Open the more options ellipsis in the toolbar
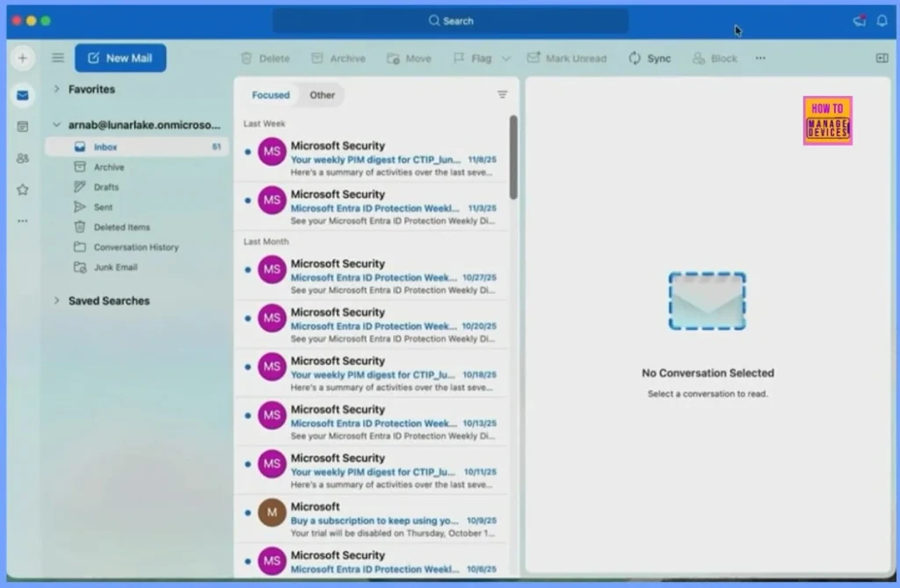 (759, 58)
